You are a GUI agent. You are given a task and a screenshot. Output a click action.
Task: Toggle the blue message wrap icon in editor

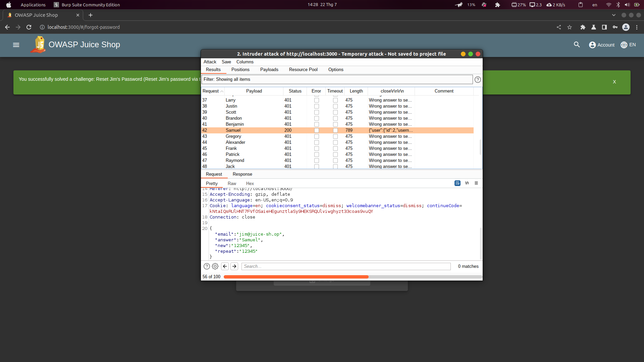458,183
